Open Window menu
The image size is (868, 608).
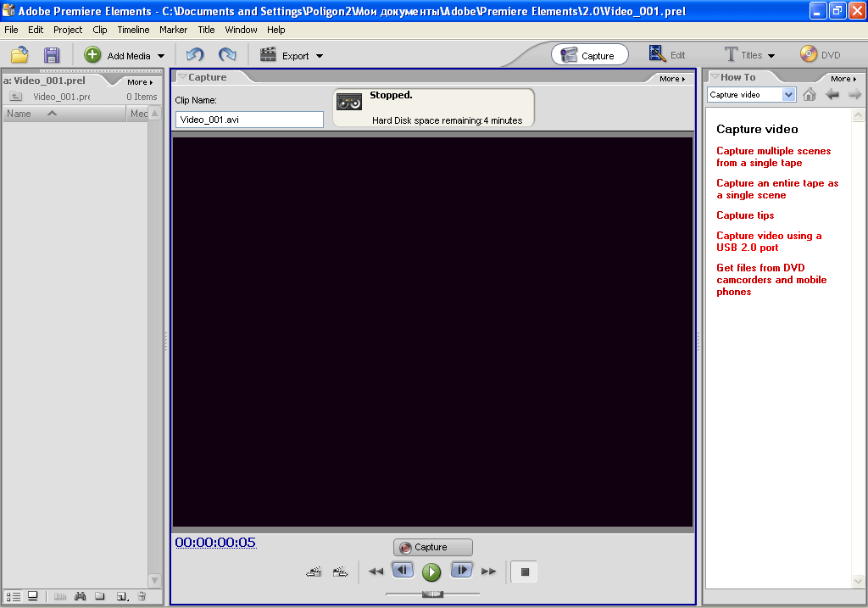241,30
